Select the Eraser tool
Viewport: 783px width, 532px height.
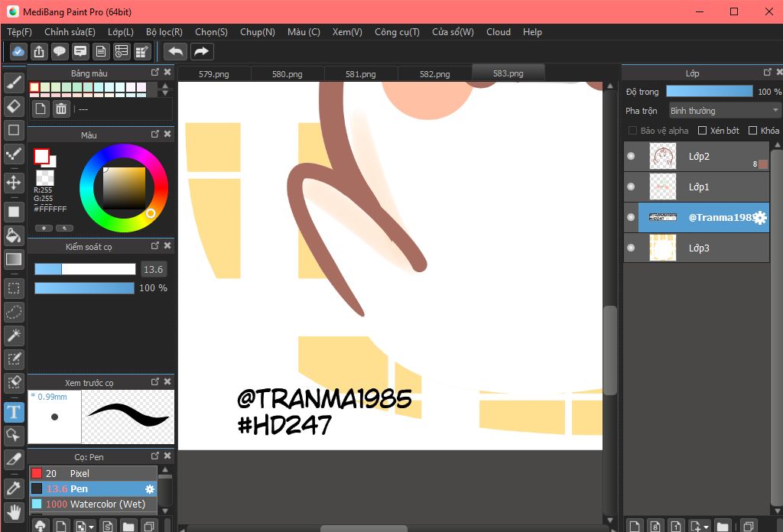click(14, 105)
